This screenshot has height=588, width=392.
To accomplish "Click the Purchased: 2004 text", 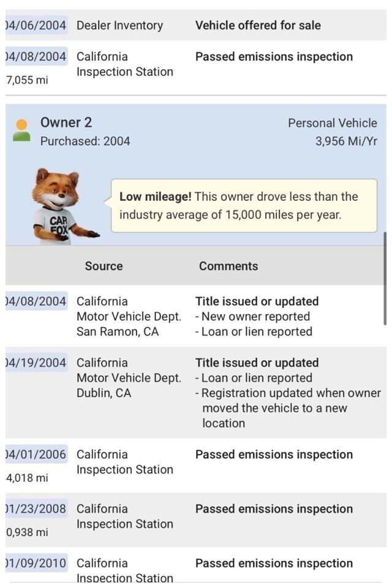I will tap(85, 141).
